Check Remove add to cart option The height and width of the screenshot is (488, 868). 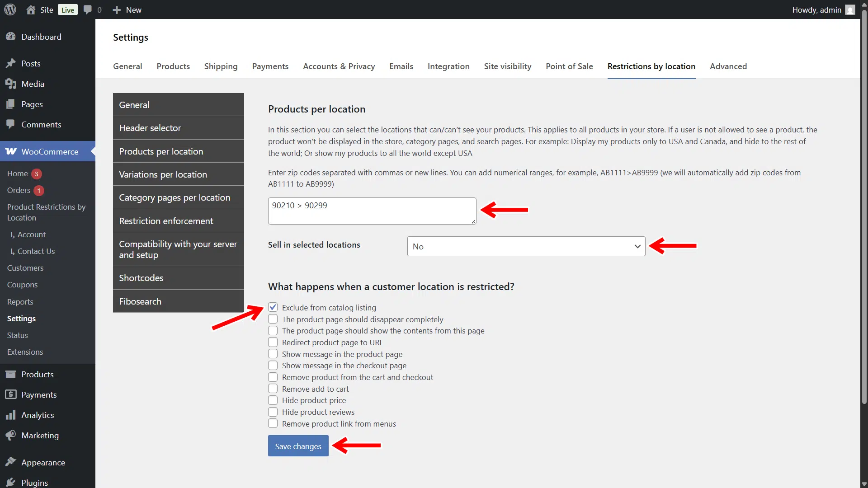tap(273, 389)
